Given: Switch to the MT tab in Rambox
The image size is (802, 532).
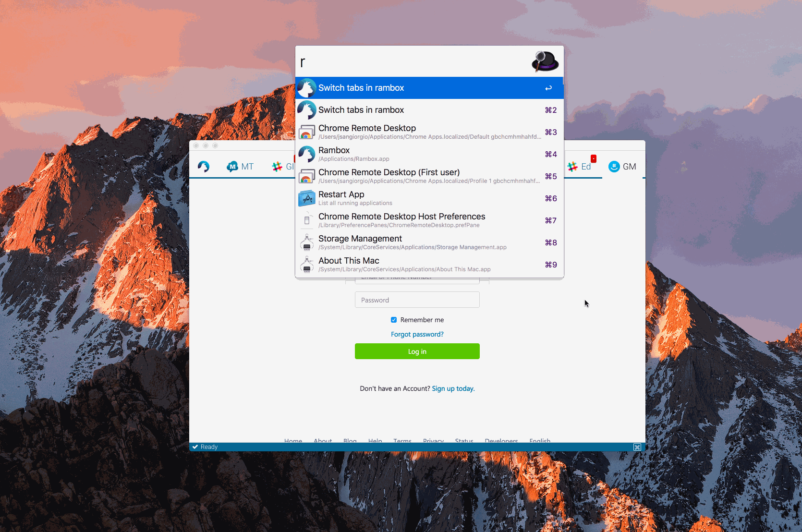Looking at the screenshot, I should point(240,167).
